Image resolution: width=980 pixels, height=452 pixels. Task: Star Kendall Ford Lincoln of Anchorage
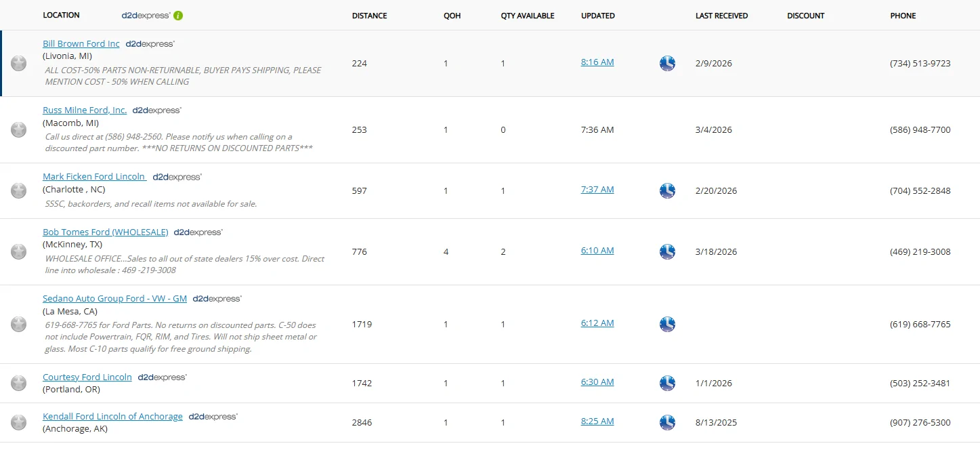coord(19,423)
